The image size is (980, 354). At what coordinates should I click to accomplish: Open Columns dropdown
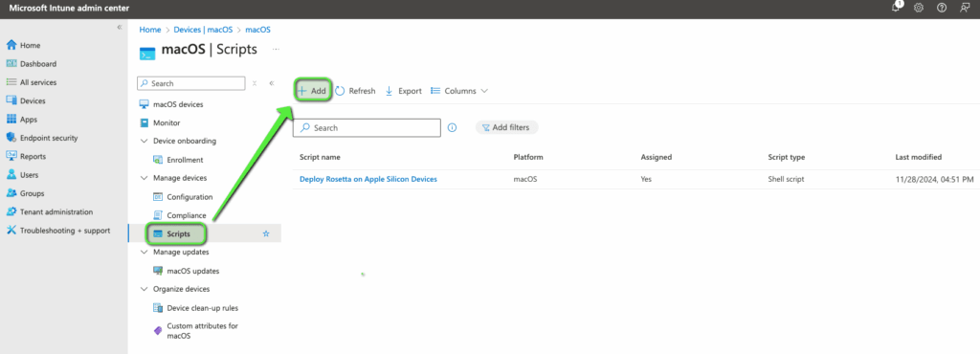(459, 91)
